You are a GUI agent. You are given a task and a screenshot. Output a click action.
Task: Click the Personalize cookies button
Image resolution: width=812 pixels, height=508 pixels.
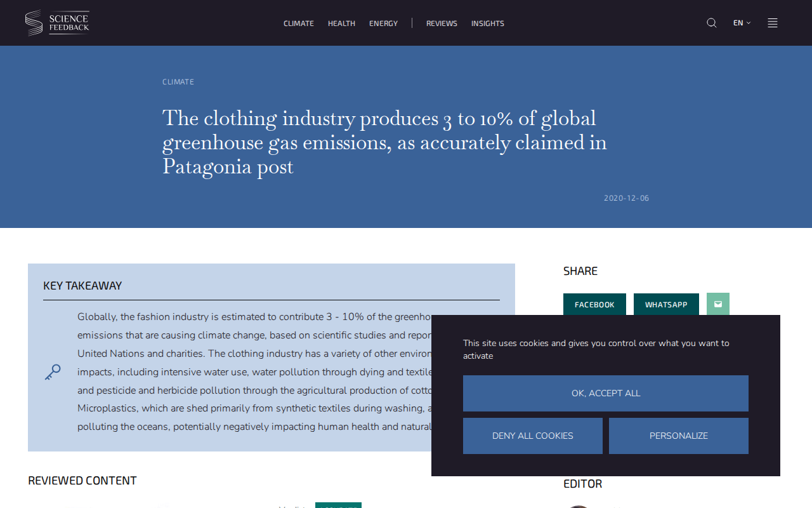679,436
